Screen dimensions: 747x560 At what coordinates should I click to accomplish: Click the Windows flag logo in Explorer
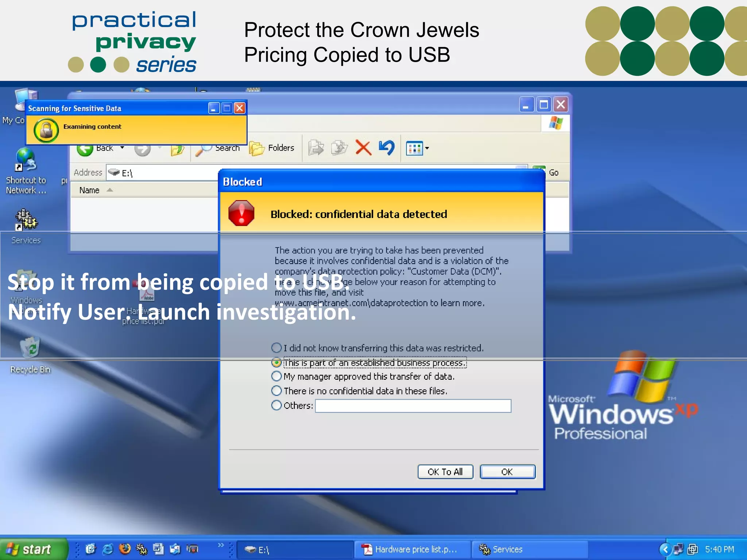[556, 123]
